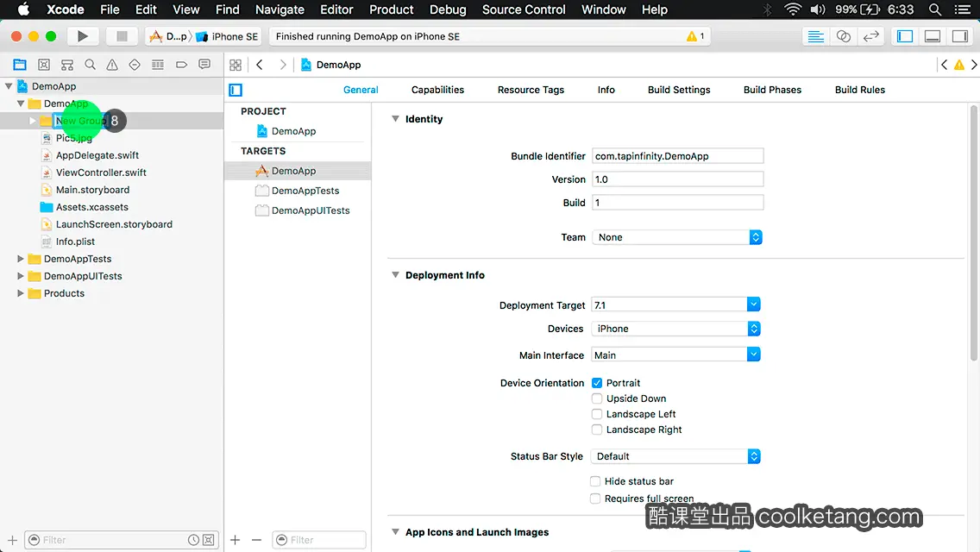
Task: Collapse the Identity section
Action: click(x=395, y=119)
